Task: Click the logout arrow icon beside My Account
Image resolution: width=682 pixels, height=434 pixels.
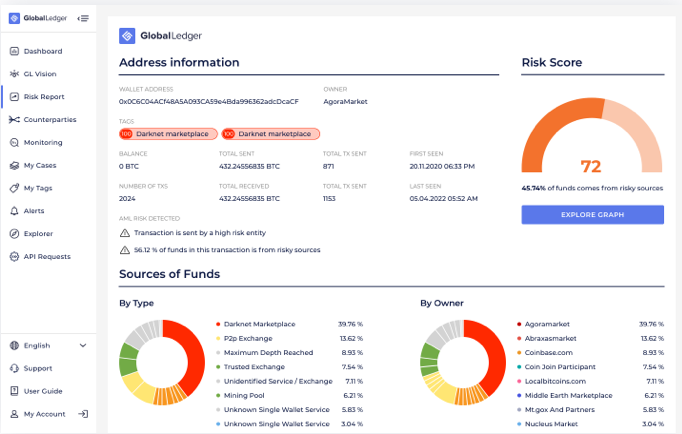Action: pos(83,414)
